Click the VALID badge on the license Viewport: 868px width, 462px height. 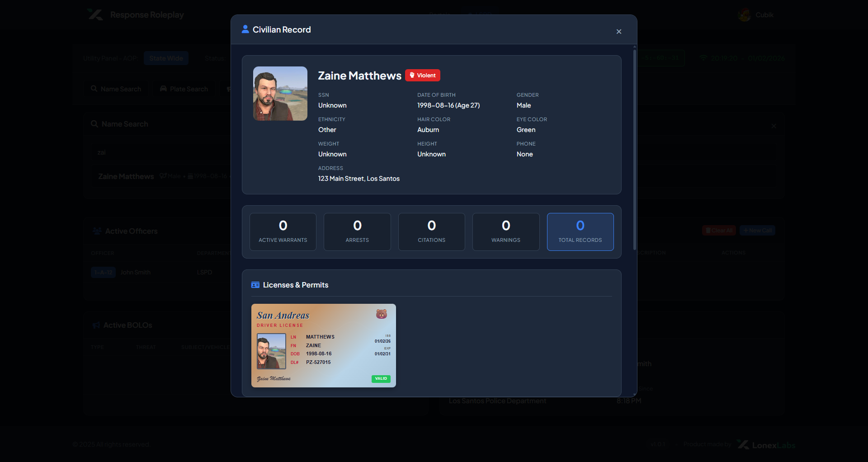coord(381,379)
